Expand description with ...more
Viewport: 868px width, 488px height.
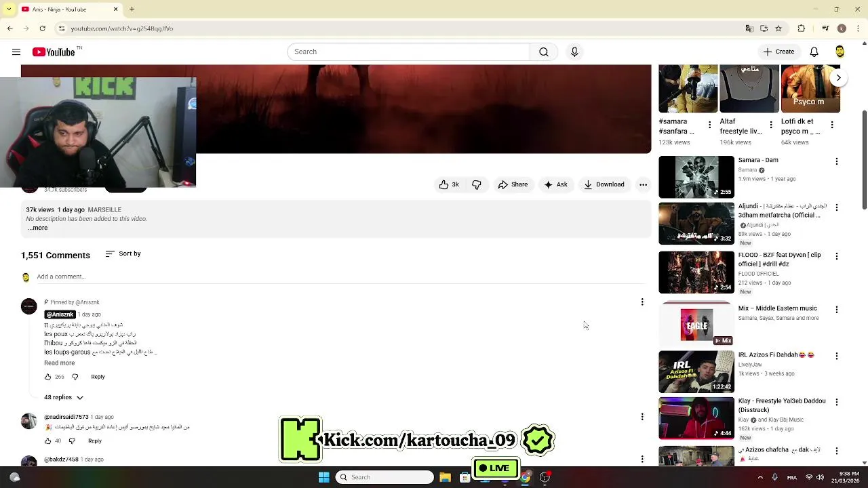tap(37, 228)
